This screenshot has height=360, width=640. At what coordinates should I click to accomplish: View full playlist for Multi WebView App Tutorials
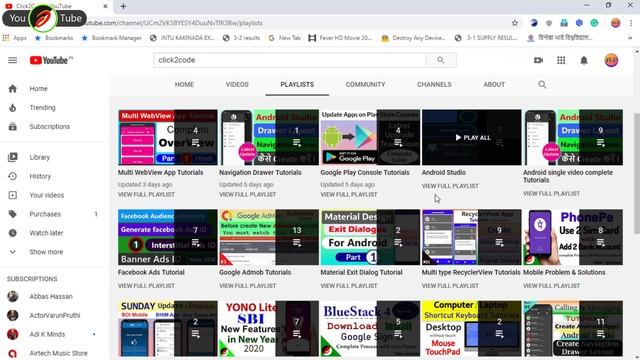(146, 195)
